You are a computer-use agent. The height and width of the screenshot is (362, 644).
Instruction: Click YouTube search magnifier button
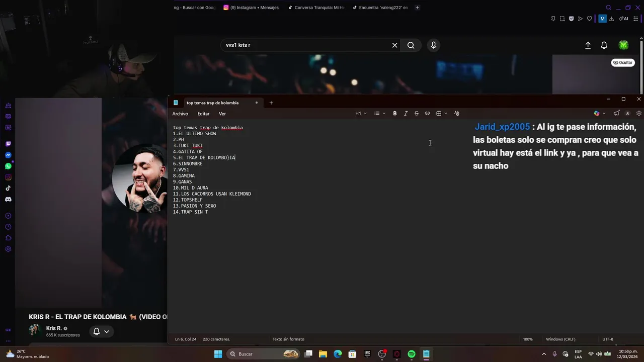tap(411, 45)
